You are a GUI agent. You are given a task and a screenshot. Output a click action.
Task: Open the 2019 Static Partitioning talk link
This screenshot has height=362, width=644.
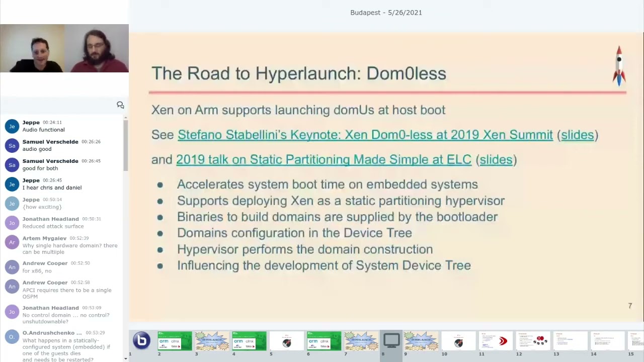[x=324, y=159]
